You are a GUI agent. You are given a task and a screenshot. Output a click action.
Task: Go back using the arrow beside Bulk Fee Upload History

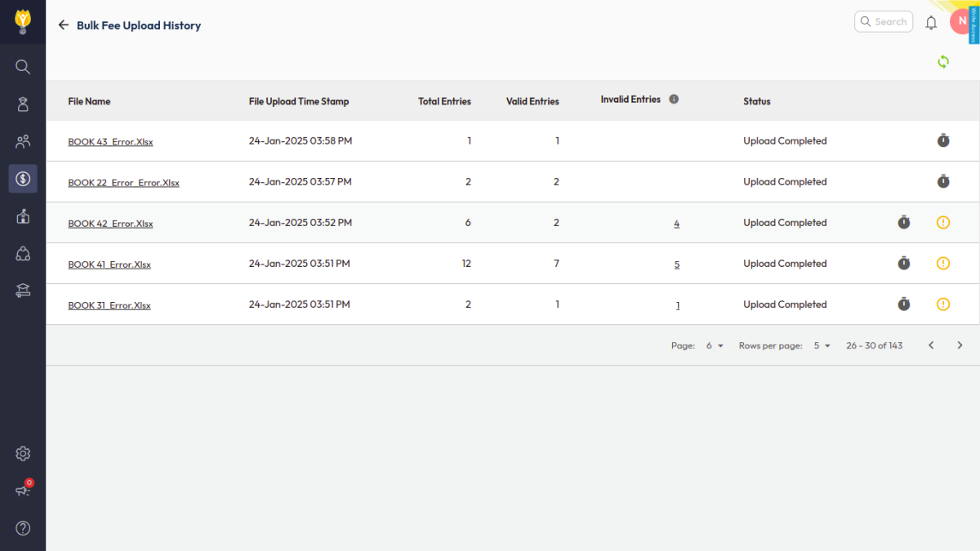click(63, 24)
